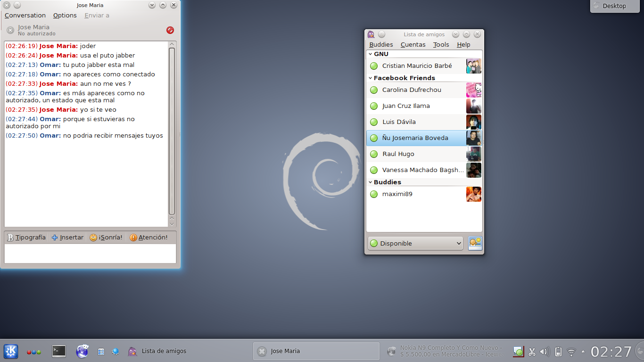Click the 02:27 panel clock
Viewport: 644px width, 362px height.
click(x=611, y=352)
